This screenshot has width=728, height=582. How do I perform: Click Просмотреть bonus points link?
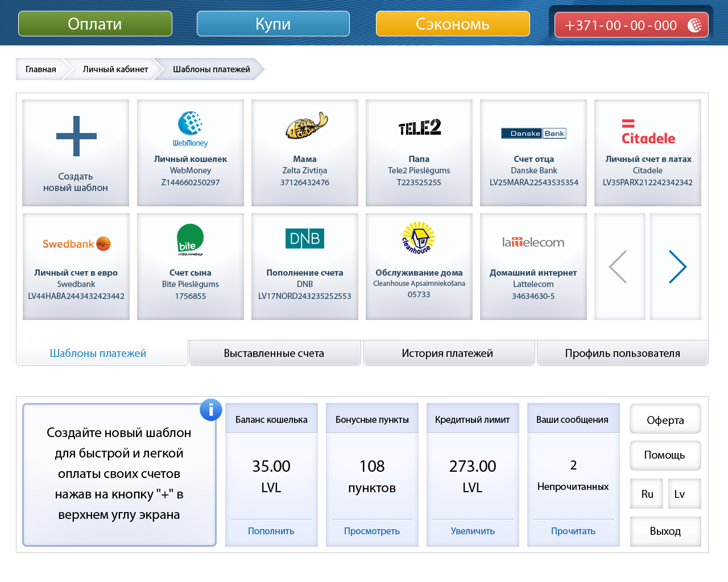(x=372, y=531)
